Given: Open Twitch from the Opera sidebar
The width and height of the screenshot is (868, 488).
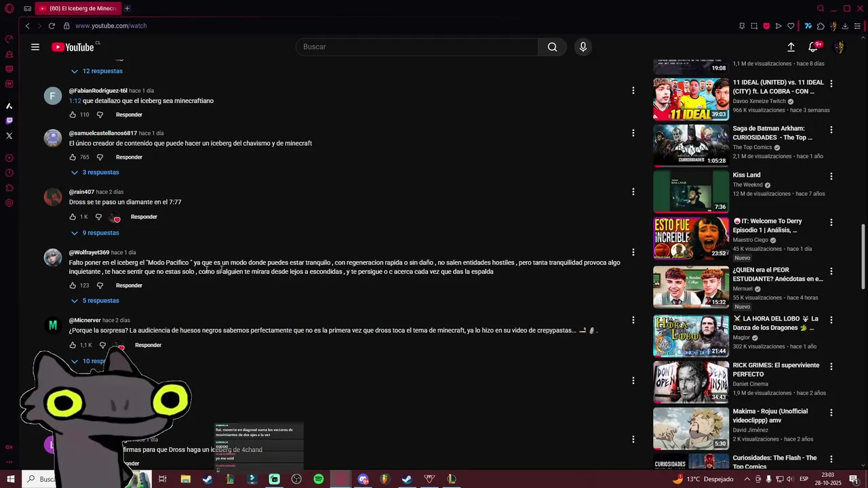Looking at the screenshot, I should [9, 121].
